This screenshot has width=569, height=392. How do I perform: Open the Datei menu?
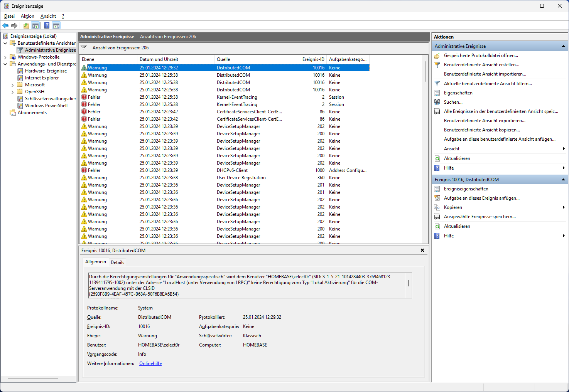coord(9,16)
